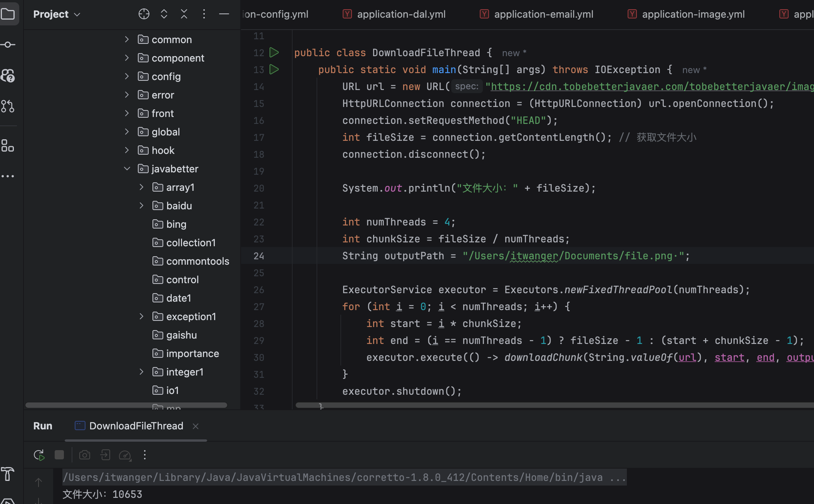The height and width of the screenshot is (504, 814).
Task: Hide Project panel using minimize dash
Action: point(224,14)
